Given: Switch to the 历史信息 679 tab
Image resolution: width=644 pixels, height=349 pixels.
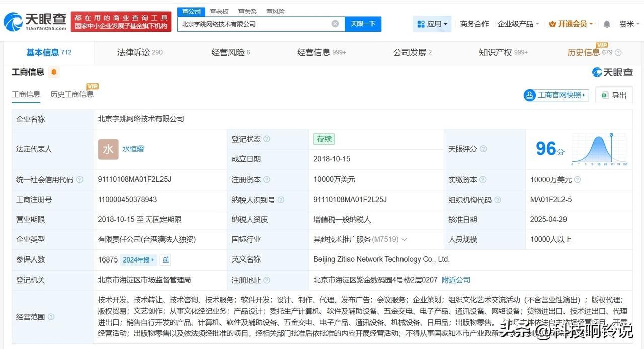Looking at the screenshot, I should click(590, 52).
